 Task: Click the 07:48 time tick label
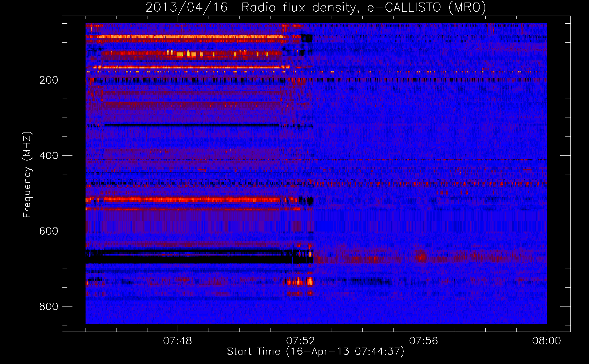[x=178, y=341]
